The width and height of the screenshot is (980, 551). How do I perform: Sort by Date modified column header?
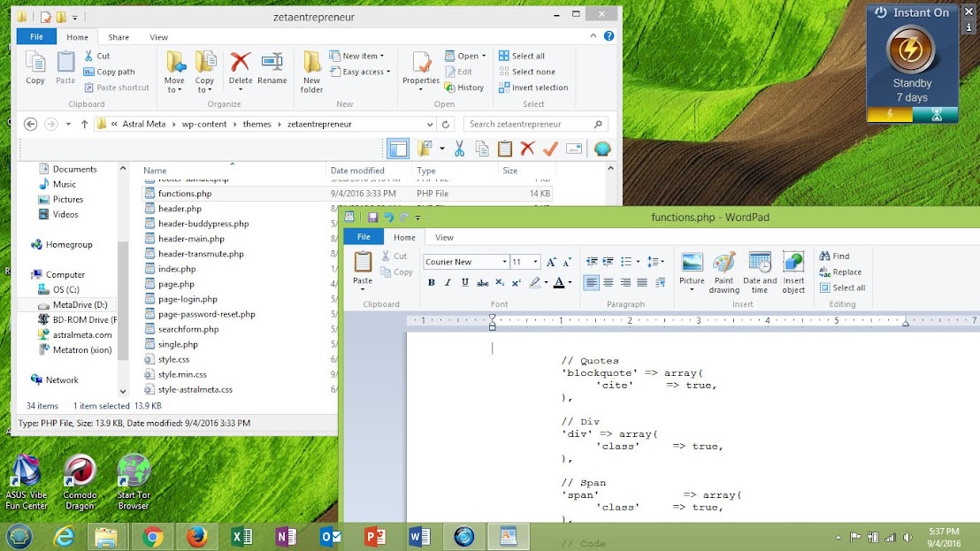356,171
